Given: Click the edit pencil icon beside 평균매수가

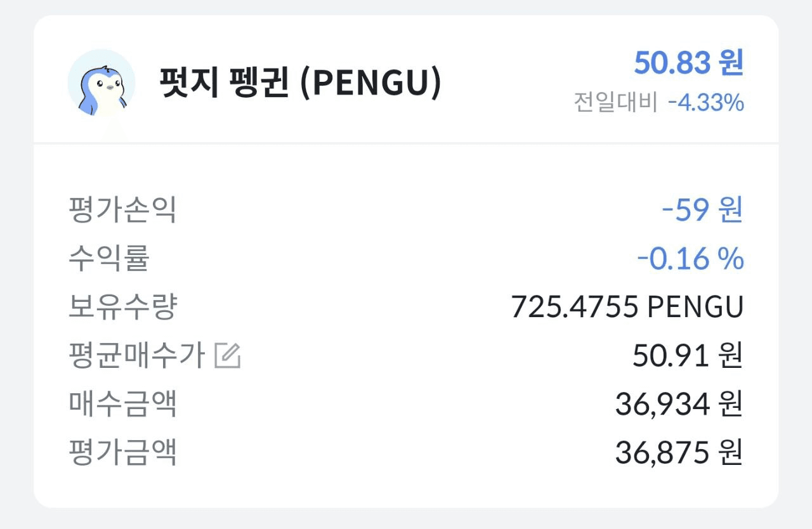Looking at the screenshot, I should 228,356.
